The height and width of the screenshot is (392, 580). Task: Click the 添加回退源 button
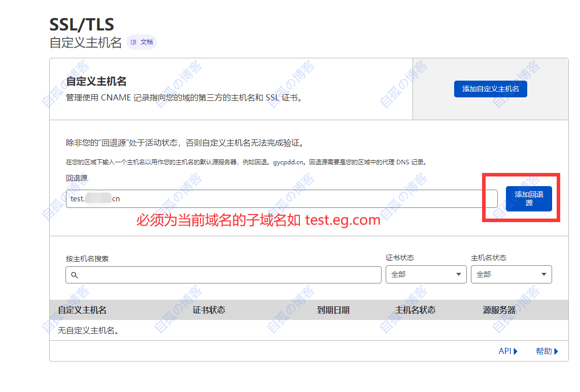[529, 199]
